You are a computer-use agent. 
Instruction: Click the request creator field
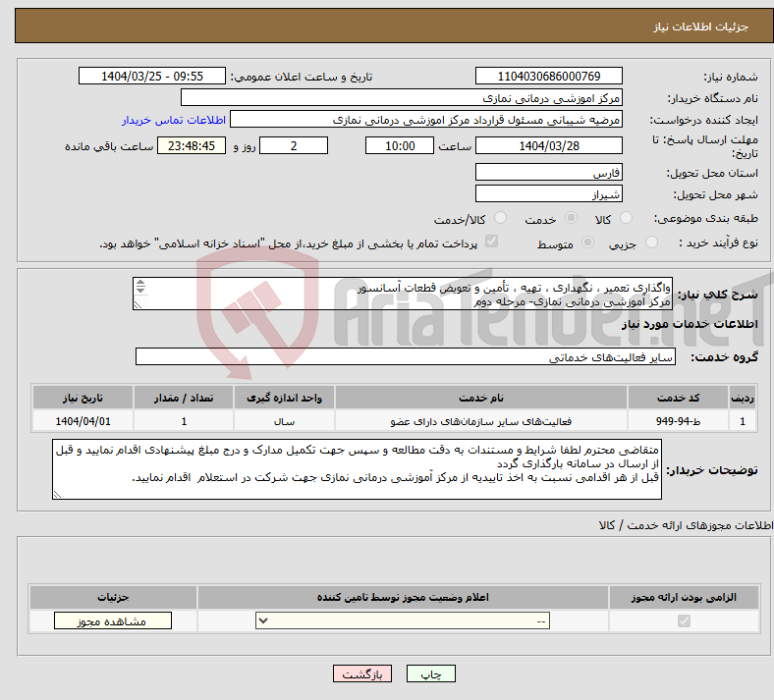[426, 120]
